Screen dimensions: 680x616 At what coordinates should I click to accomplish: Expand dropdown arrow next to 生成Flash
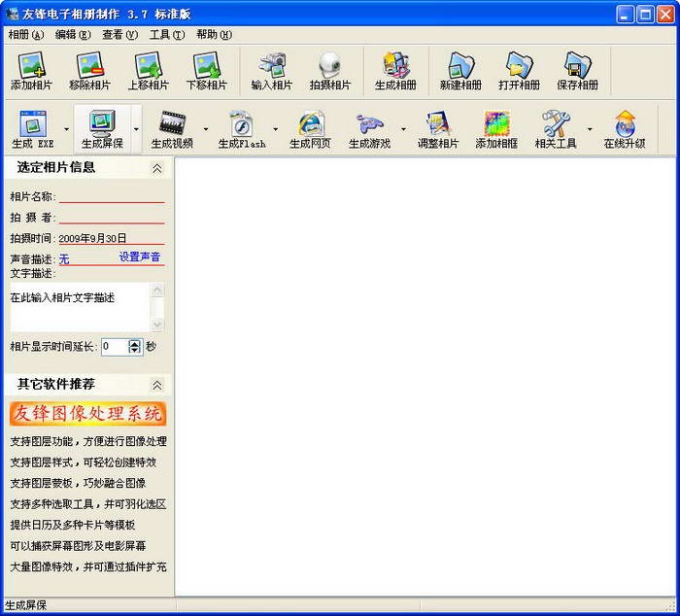tap(275, 129)
